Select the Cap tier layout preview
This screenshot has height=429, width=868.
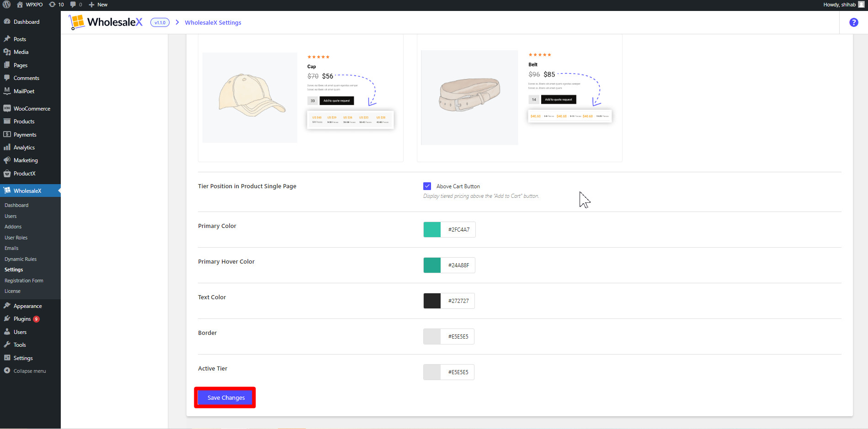300,98
